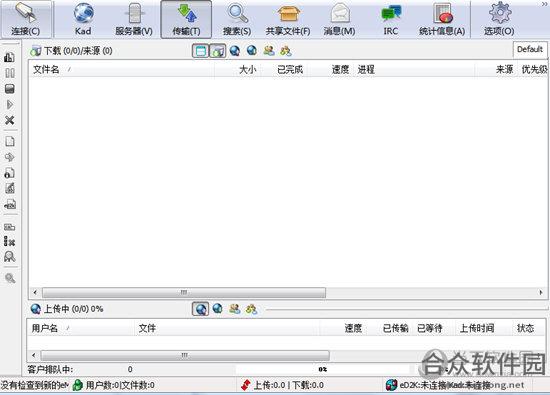Click the search related files icon in sidebar
The height and width of the screenshot is (395, 550).
pyautogui.click(x=9, y=257)
